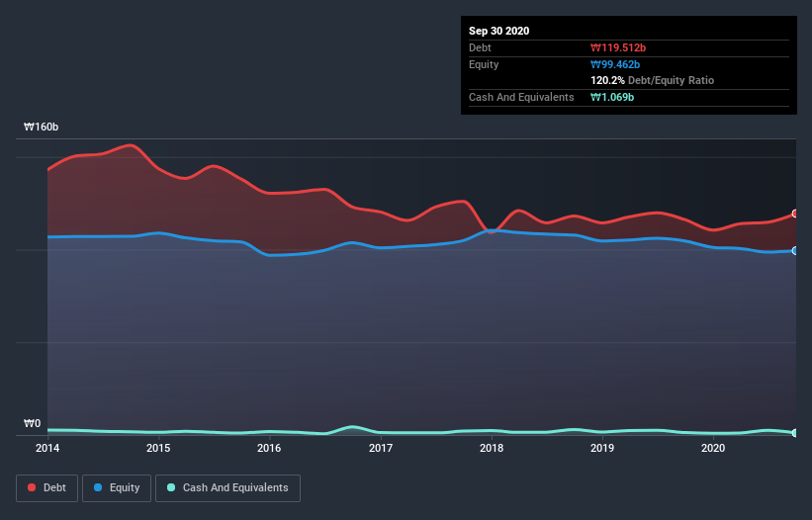812x520 pixels.
Task: Toggle the Debt series legend button
Action: point(46,488)
